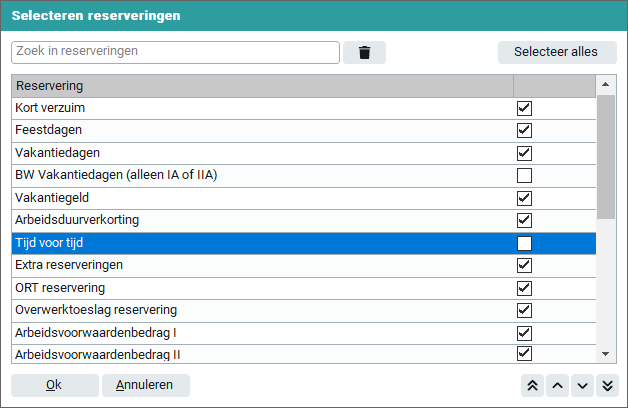The height and width of the screenshot is (408, 628).
Task: Enable the Tijd voor tijd checkbox
Action: pos(524,243)
